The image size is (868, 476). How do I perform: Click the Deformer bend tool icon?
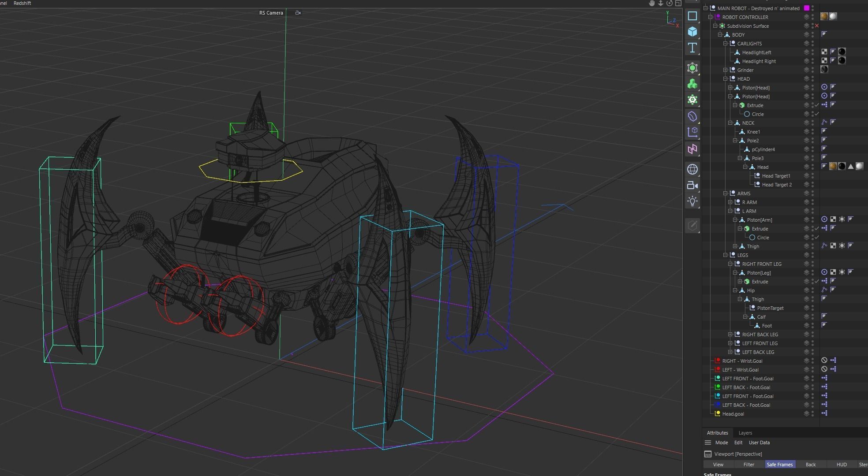pos(692,116)
